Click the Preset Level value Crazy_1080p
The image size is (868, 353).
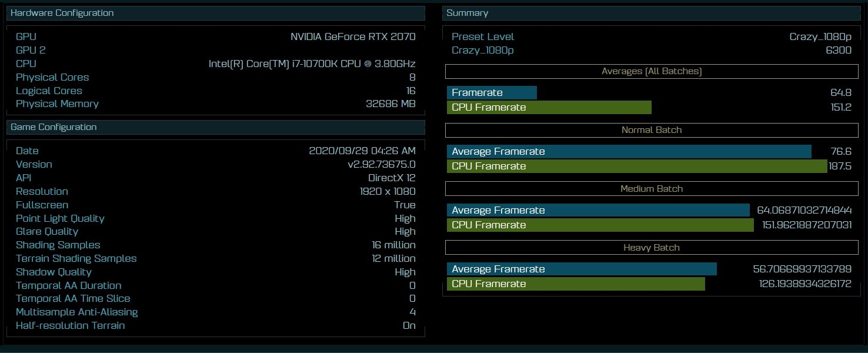click(820, 36)
